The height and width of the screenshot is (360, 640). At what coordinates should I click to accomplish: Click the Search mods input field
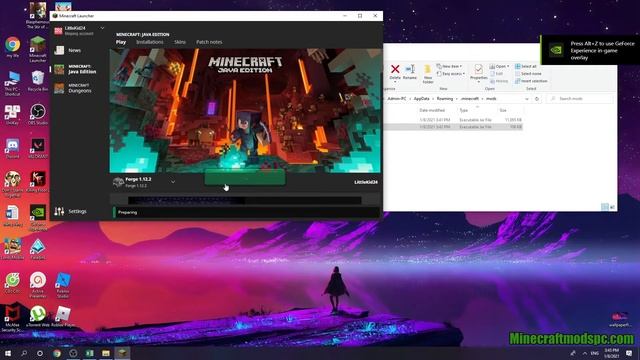tap(580, 99)
